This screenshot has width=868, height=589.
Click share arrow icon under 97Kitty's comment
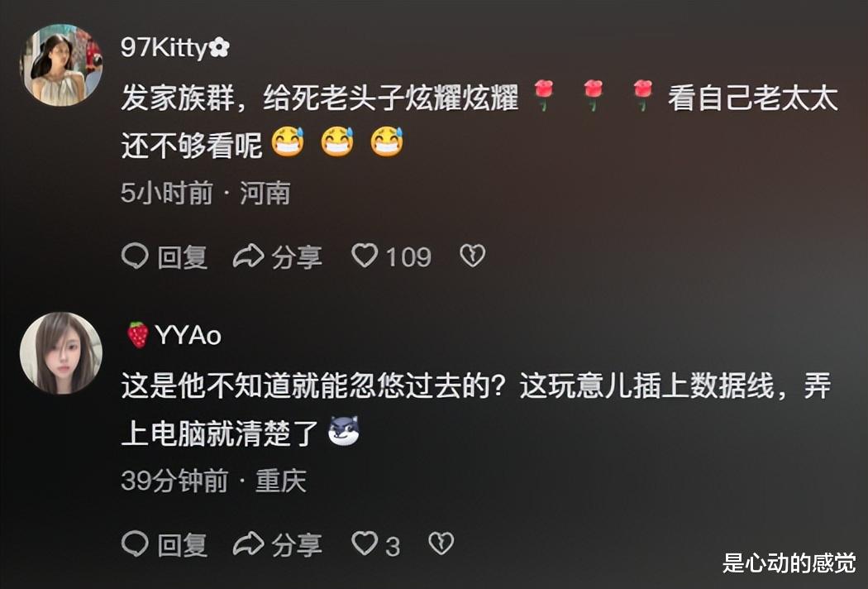(x=248, y=256)
